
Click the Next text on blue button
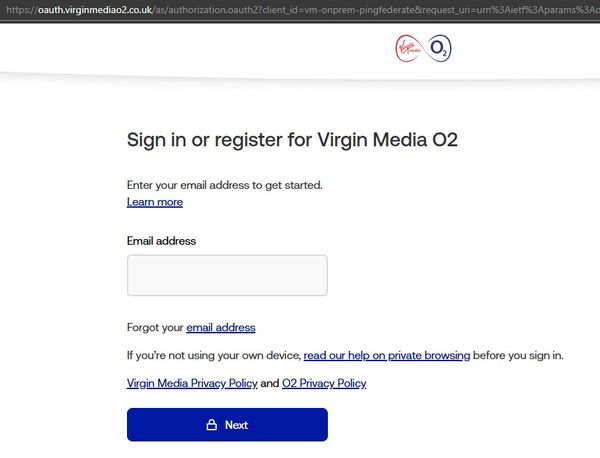pyautogui.click(x=236, y=425)
